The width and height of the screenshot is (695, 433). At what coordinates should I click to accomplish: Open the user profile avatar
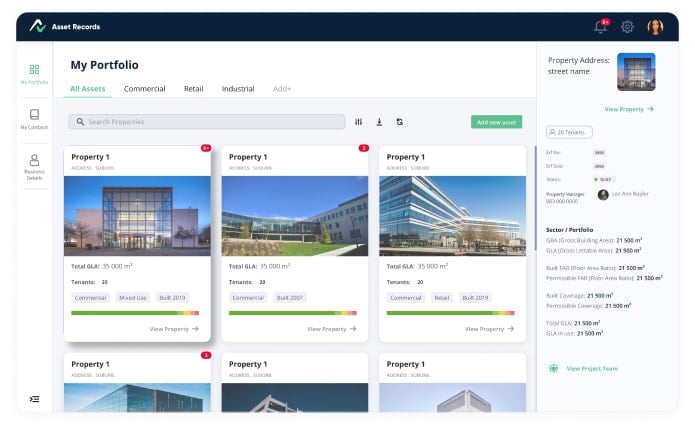pos(655,27)
